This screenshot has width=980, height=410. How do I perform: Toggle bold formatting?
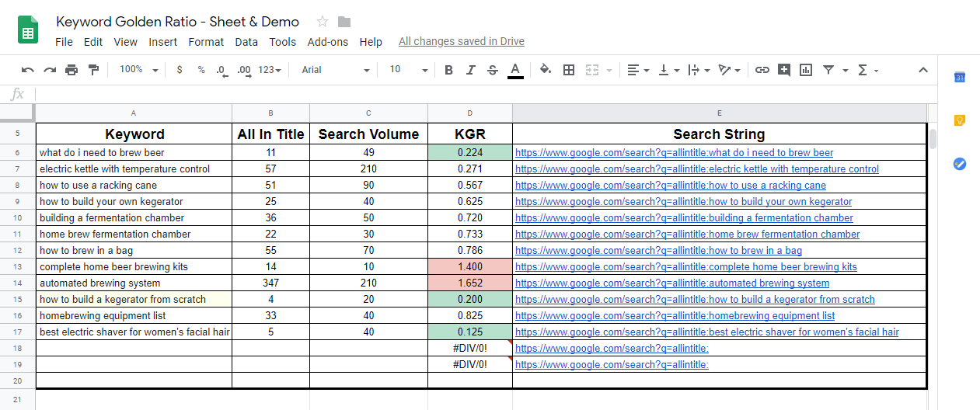(448, 70)
